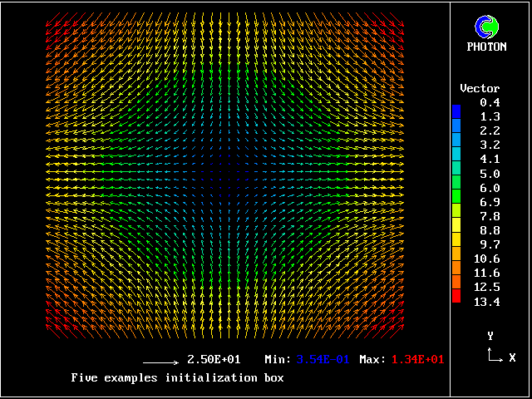Select the 2.50E+01 reference vector value
The width and height of the screenshot is (532, 399).
coord(214,360)
